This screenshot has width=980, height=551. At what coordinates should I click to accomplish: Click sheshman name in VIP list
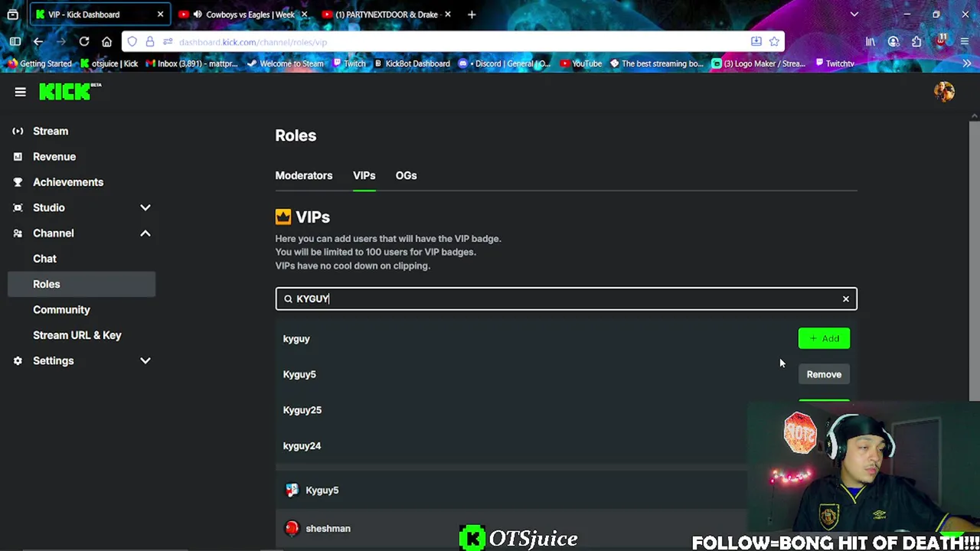[328, 528]
